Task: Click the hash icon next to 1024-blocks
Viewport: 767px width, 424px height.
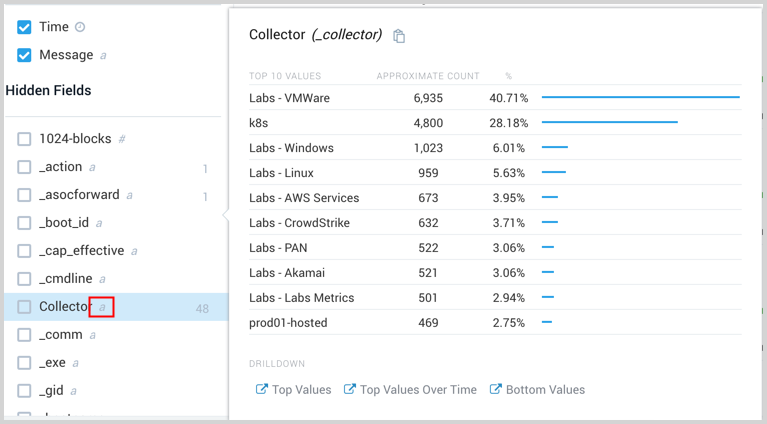Action: point(122,139)
